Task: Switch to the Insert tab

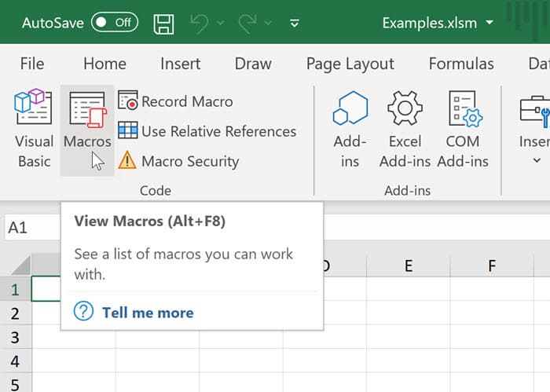Action: [x=180, y=64]
